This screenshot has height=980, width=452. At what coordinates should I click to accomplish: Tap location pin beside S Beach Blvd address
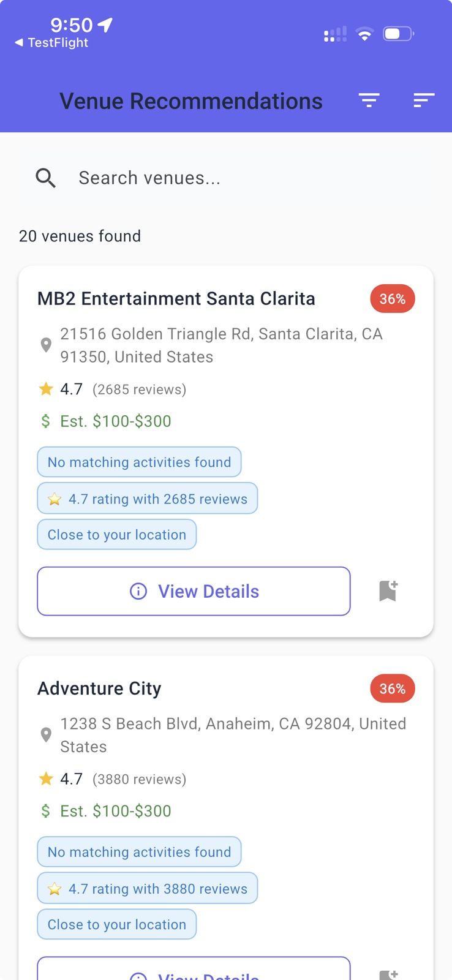coord(46,734)
